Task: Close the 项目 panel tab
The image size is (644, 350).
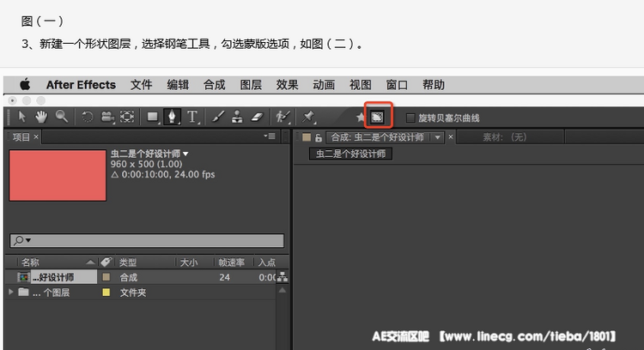Action: pyautogui.click(x=36, y=136)
